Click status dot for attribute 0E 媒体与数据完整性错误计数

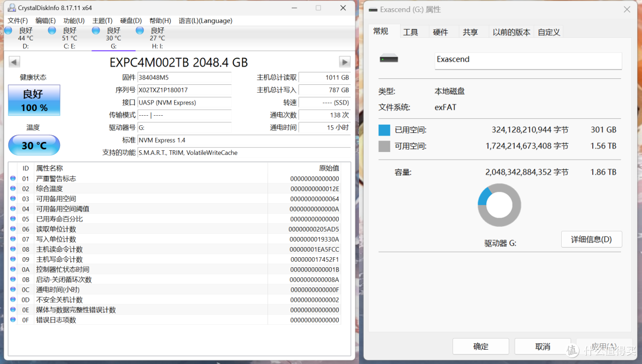point(13,309)
